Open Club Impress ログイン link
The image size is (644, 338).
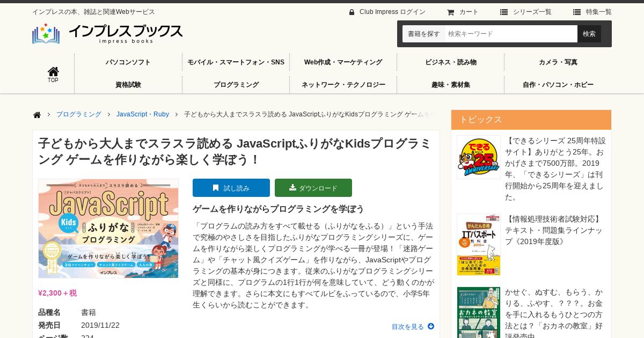point(392,12)
